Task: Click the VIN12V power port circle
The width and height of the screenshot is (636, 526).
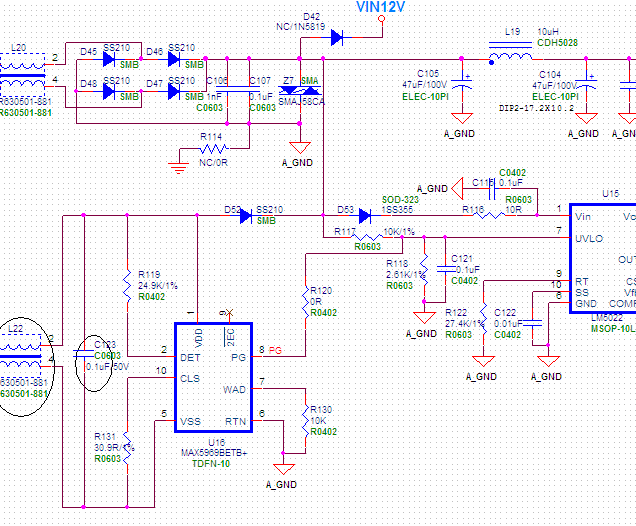Action: 381,18
